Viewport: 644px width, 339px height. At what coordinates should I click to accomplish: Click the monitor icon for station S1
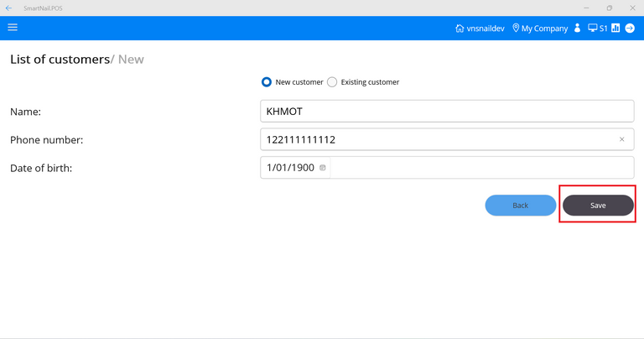point(593,29)
